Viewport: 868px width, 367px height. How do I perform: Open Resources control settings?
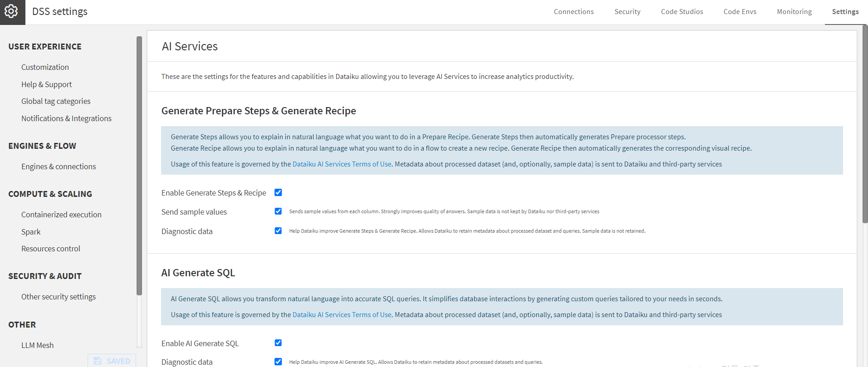tap(51, 249)
